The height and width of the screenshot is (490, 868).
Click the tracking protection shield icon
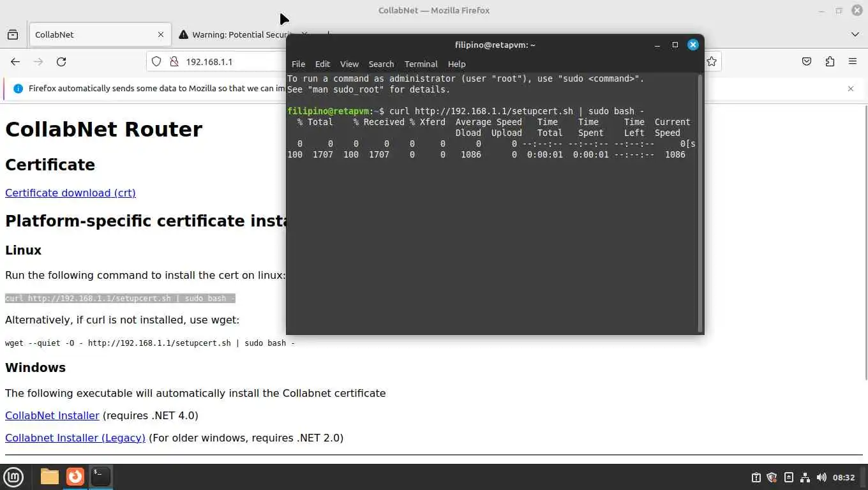click(156, 62)
